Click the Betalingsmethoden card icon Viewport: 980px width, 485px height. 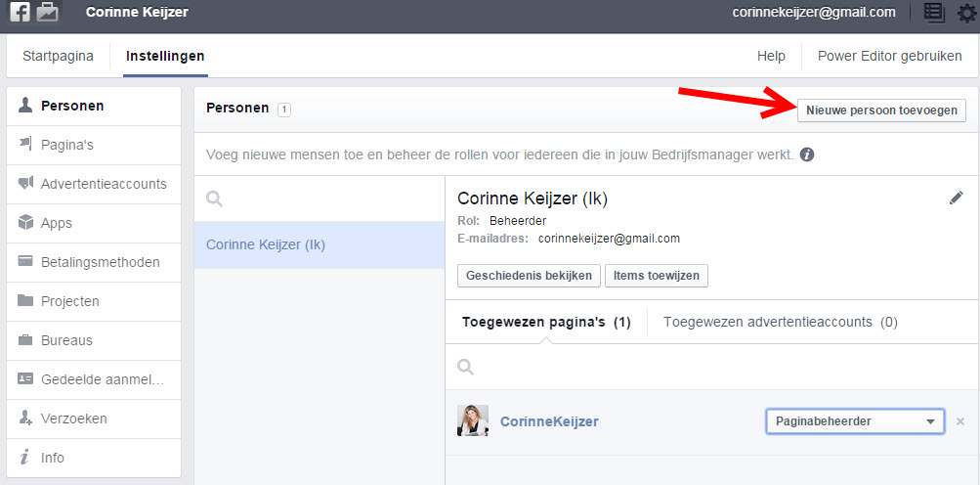[25, 262]
